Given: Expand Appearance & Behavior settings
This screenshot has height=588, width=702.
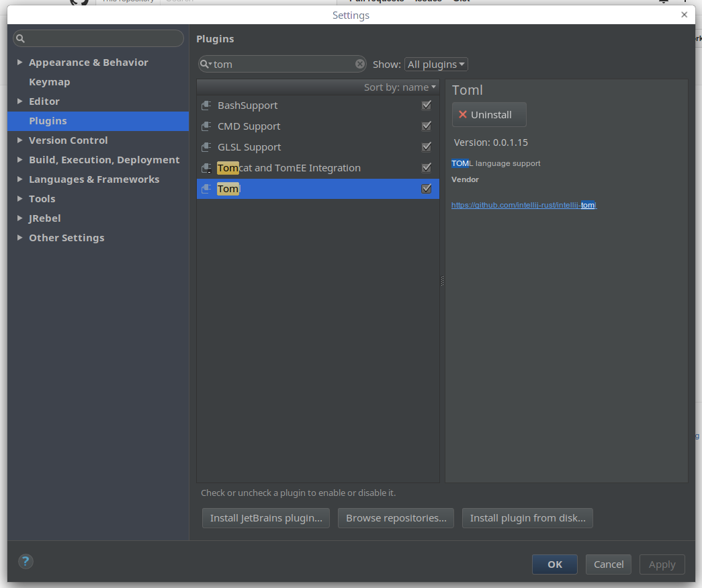Looking at the screenshot, I should point(19,62).
